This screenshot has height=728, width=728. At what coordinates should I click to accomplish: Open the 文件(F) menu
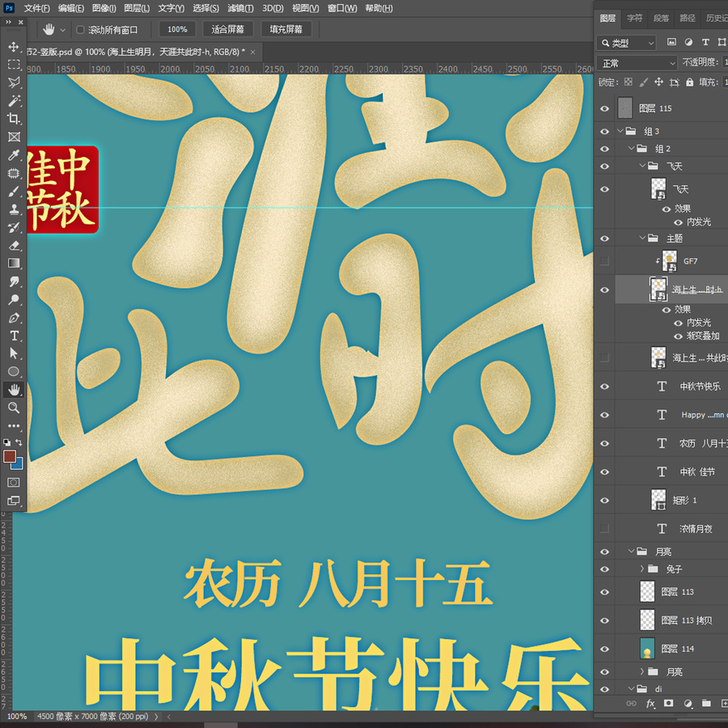[x=36, y=8]
